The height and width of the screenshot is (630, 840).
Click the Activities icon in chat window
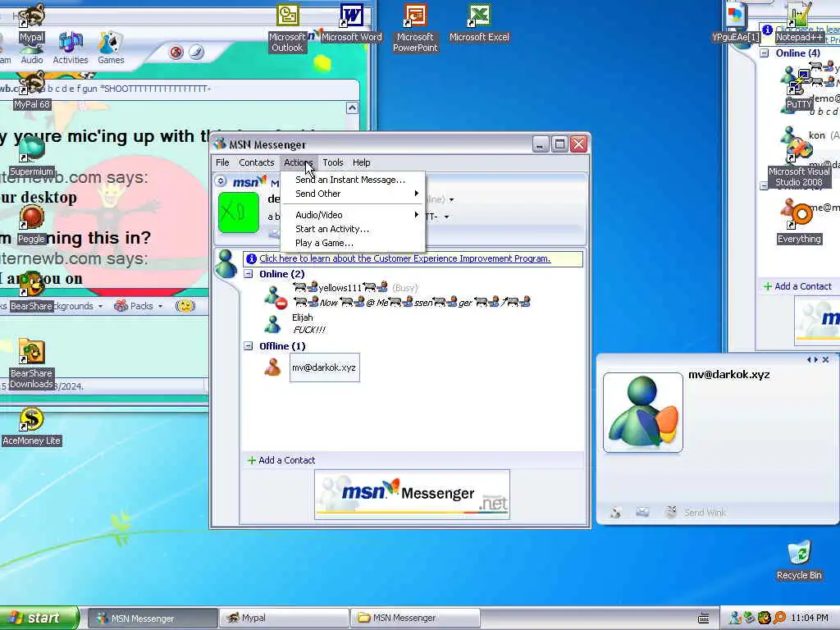pos(71,48)
